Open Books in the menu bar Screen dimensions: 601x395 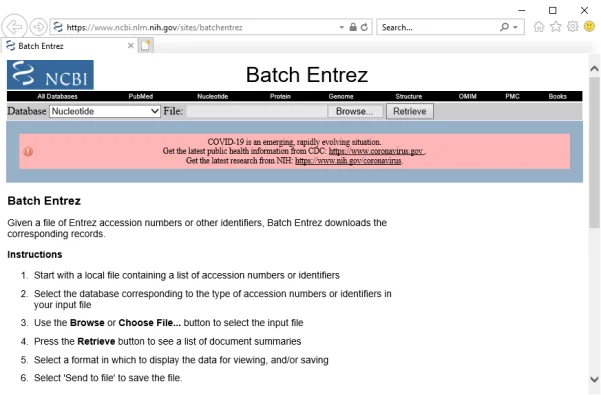coord(558,97)
